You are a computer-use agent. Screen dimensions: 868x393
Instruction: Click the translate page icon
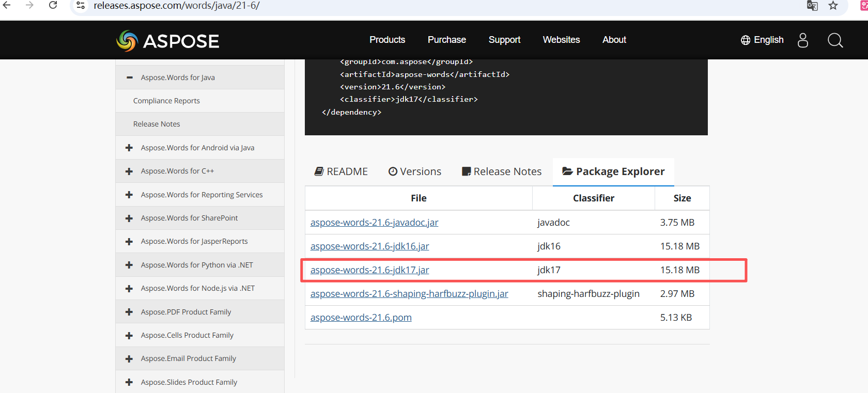812,6
